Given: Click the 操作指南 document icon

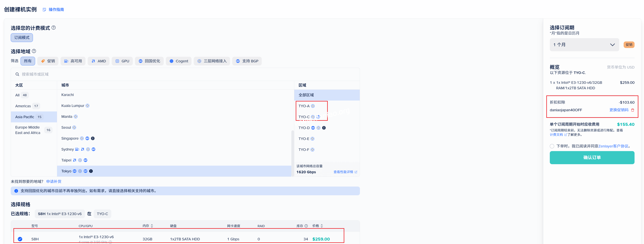Looking at the screenshot, I should (44, 9).
